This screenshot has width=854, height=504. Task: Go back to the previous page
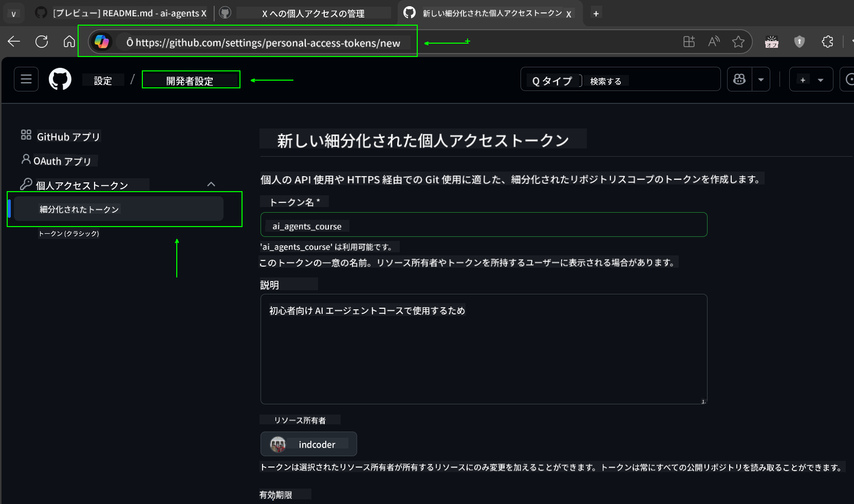point(14,42)
